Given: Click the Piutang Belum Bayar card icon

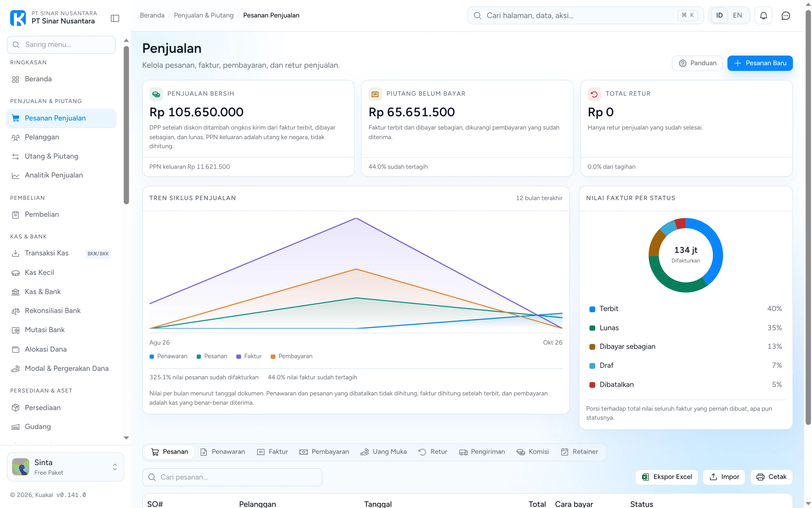Looking at the screenshot, I should [x=375, y=94].
